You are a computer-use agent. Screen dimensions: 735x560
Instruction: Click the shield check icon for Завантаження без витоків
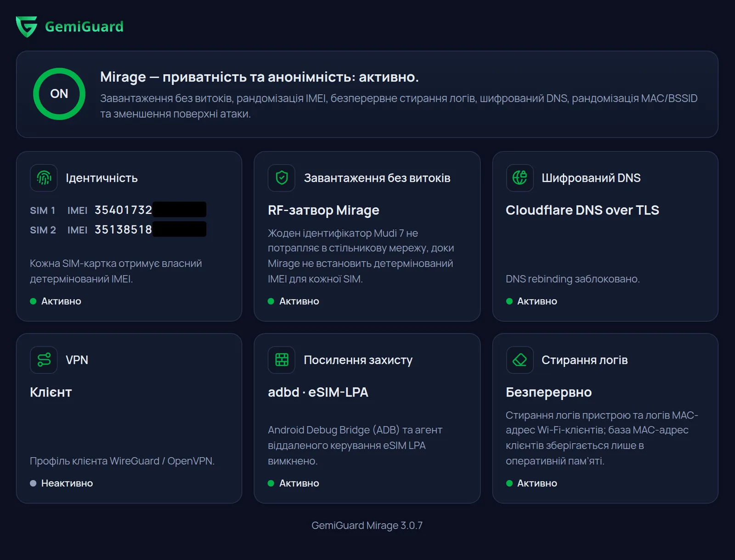[282, 178]
